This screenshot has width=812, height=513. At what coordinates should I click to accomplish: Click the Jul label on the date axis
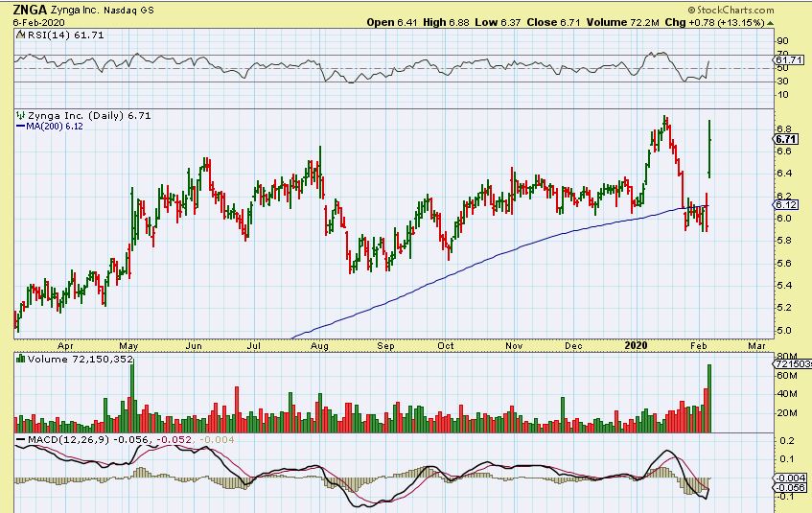(x=253, y=345)
